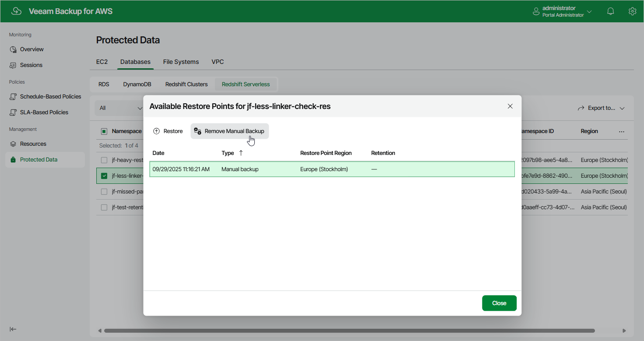The image size is (644, 341).
Task: Click the Sessions sidebar icon
Action: [13, 65]
